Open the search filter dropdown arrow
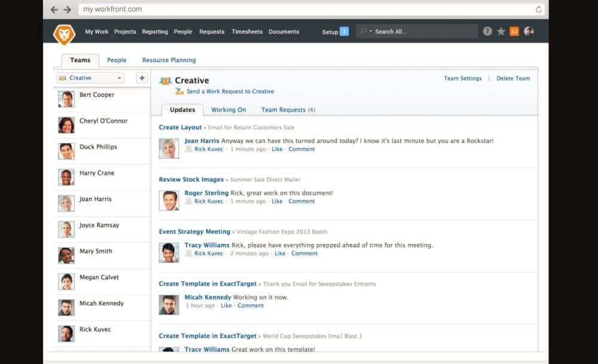598x364 pixels. tap(370, 32)
